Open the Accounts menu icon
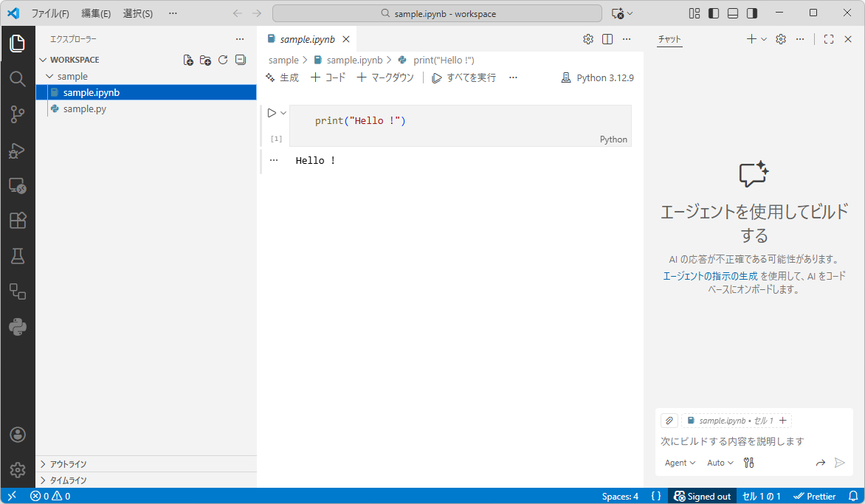Viewport: 865px width, 504px height. pos(18,435)
